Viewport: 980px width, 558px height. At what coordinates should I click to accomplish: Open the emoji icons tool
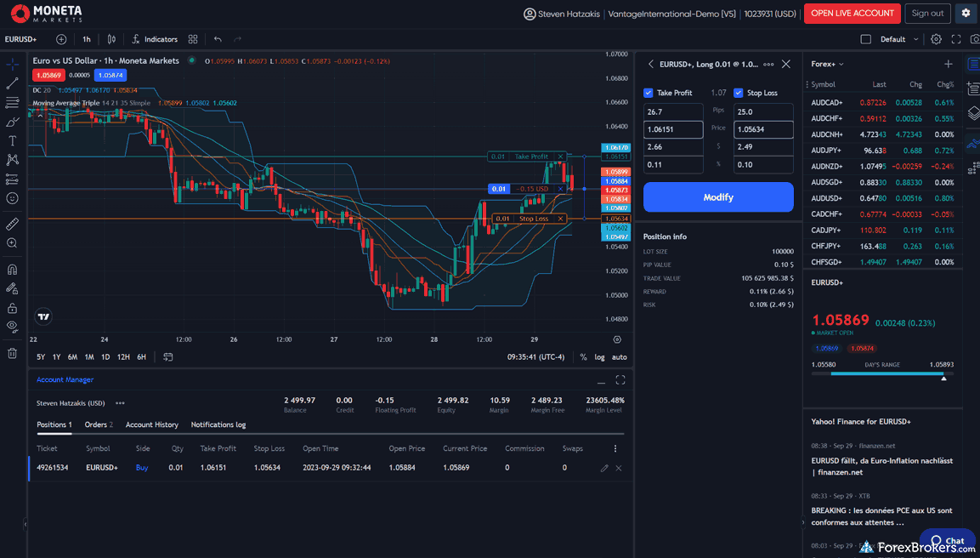[x=12, y=198]
